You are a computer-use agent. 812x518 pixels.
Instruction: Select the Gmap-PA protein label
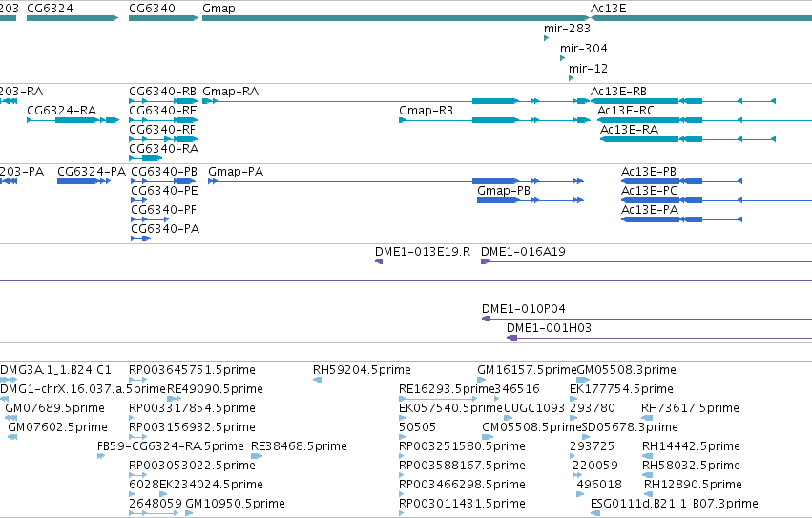pos(236,172)
